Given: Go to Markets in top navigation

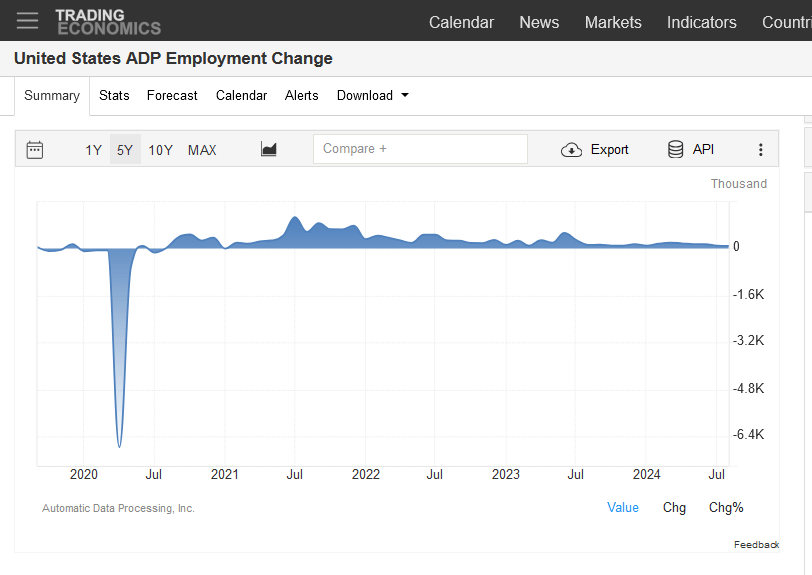Looking at the screenshot, I should click(x=613, y=22).
